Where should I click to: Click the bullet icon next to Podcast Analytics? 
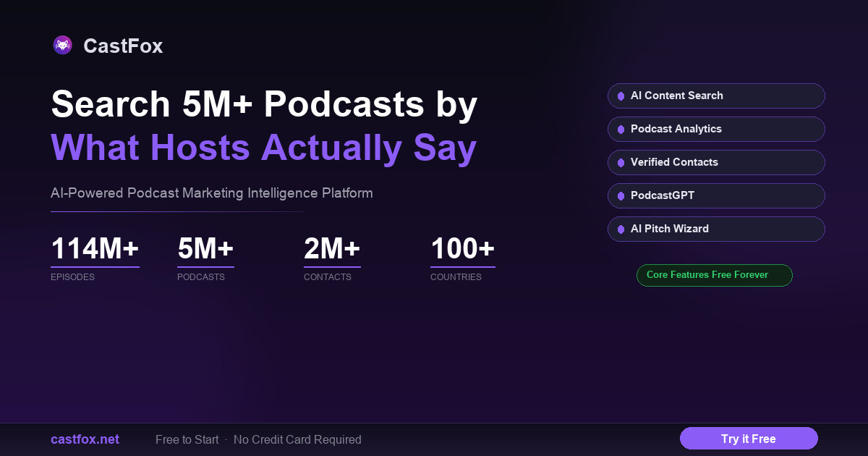tap(621, 130)
